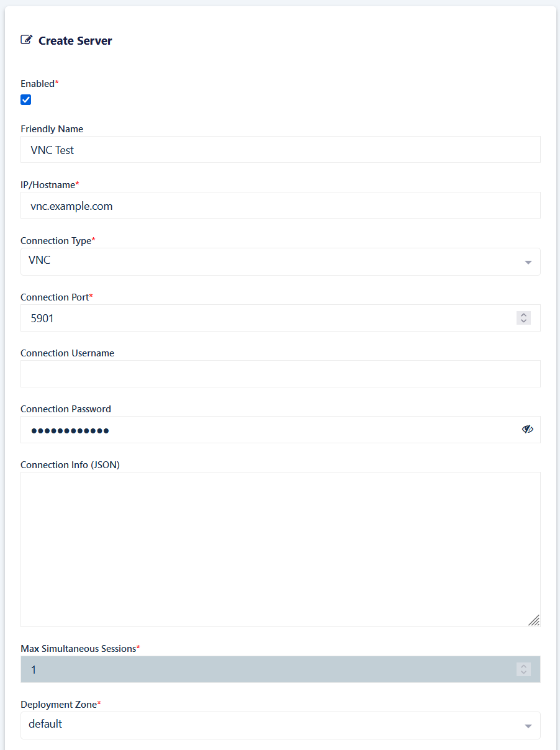Open the Connection Type dropdown
The height and width of the screenshot is (750, 560).
pyautogui.click(x=280, y=261)
